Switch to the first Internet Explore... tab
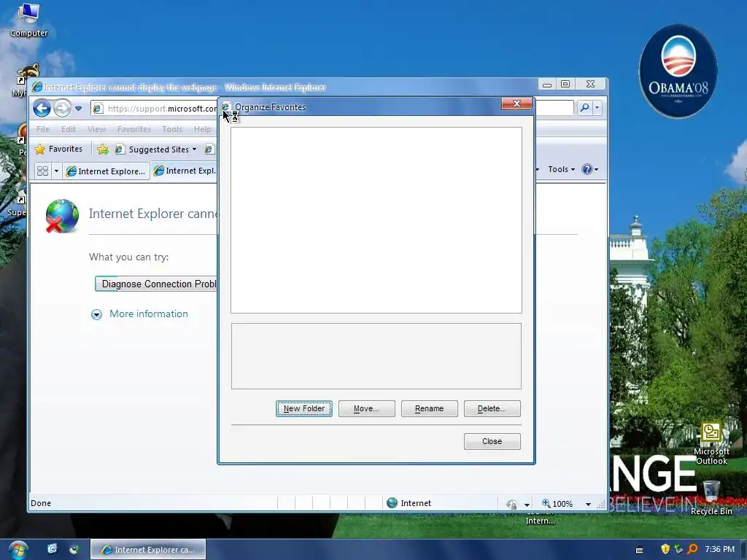This screenshot has width=747, height=560. pos(106,171)
